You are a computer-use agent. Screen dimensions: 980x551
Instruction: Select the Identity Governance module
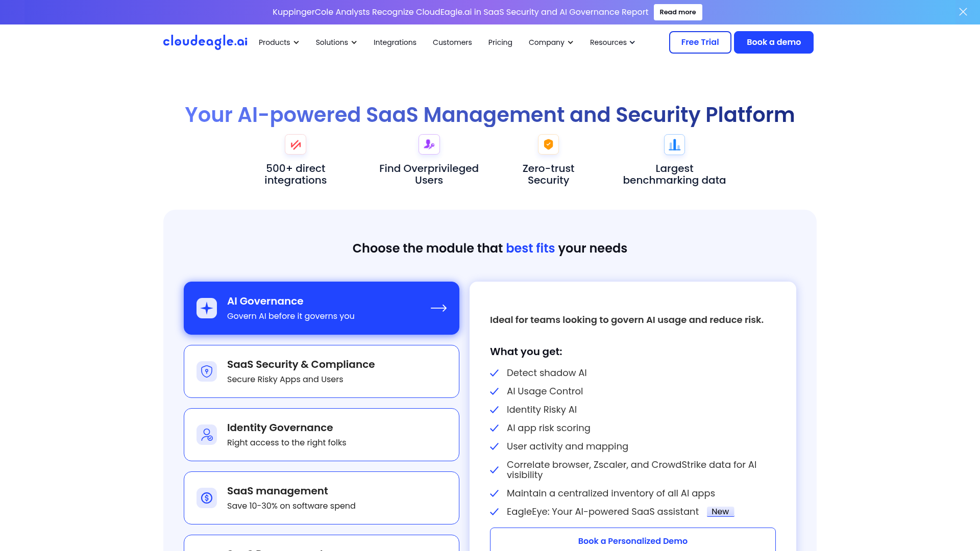coord(322,435)
